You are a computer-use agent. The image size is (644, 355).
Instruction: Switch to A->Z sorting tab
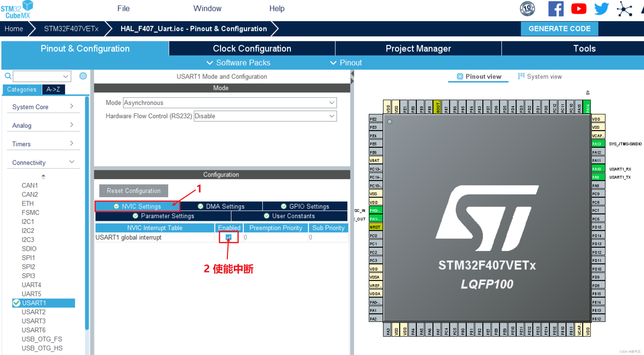pyautogui.click(x=53, y=89)
